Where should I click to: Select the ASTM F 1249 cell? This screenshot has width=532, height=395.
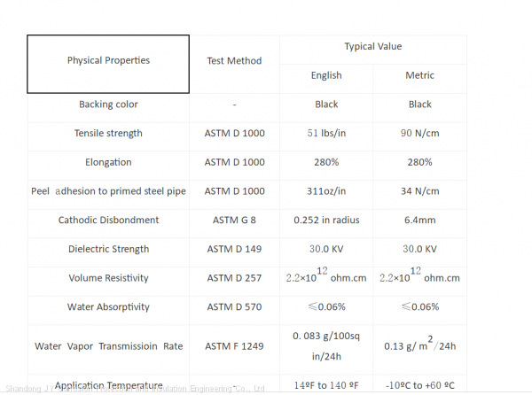click(234, 346)
